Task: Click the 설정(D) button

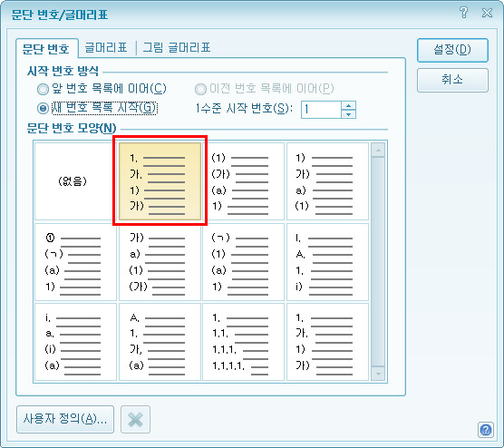Action: pos(452,50)
